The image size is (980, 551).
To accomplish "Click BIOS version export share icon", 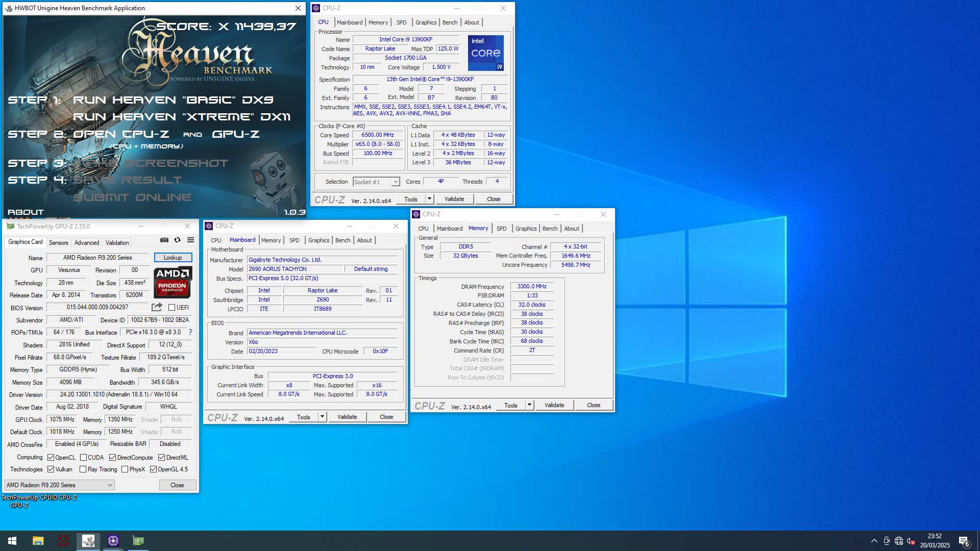I will (x=157, y=307).
